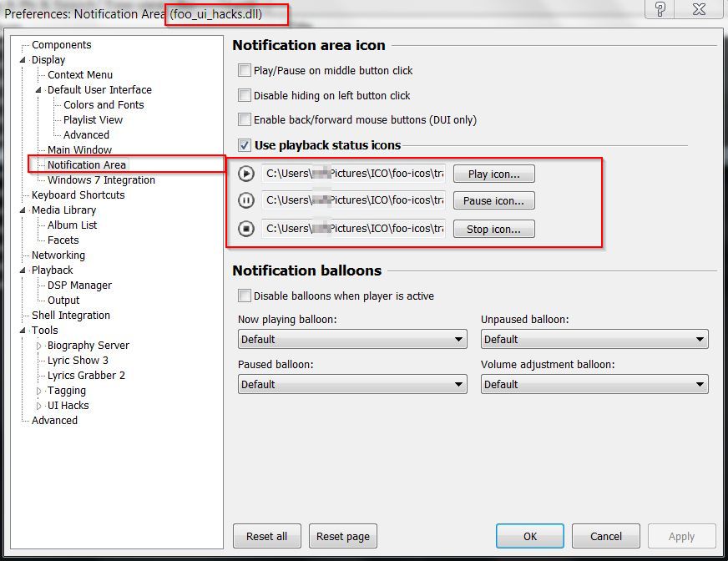The width and height of the screenshot is (728, 561).
Task: Select Notification Area in the tree
Action: (x=86, y=164)
